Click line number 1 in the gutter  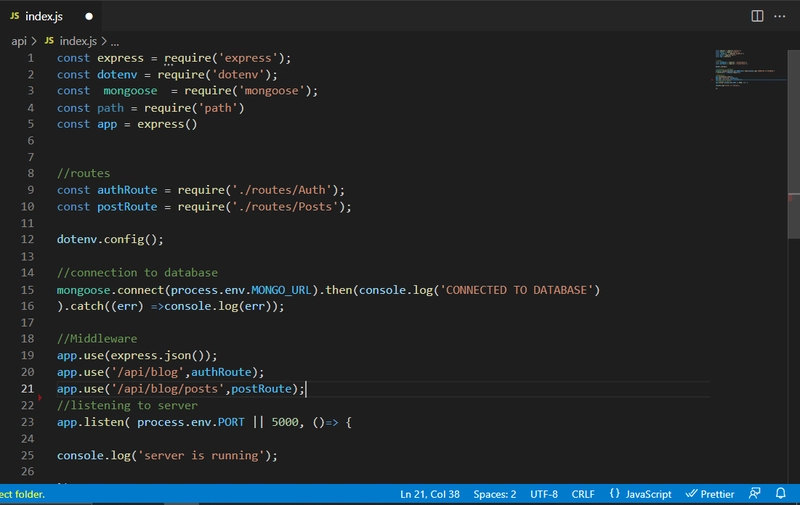click(x=31, y=58)
